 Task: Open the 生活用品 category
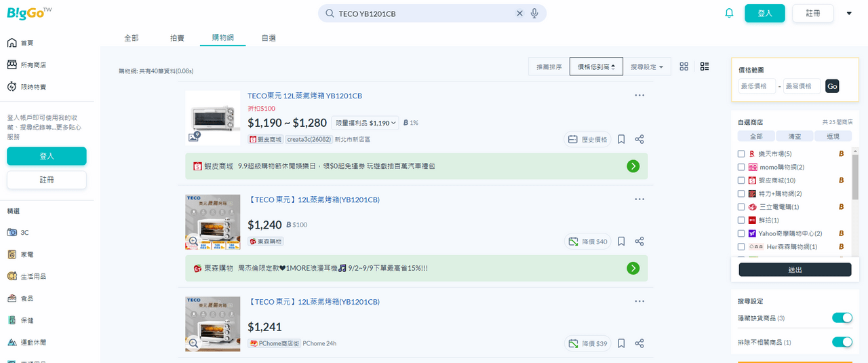point(26,276)
